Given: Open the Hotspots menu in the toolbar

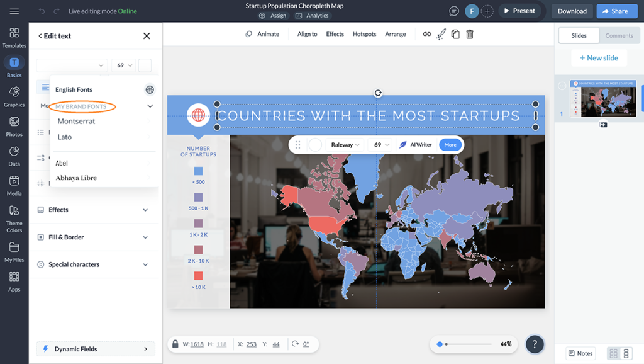Looking at the screenshot, I should 364,34.
